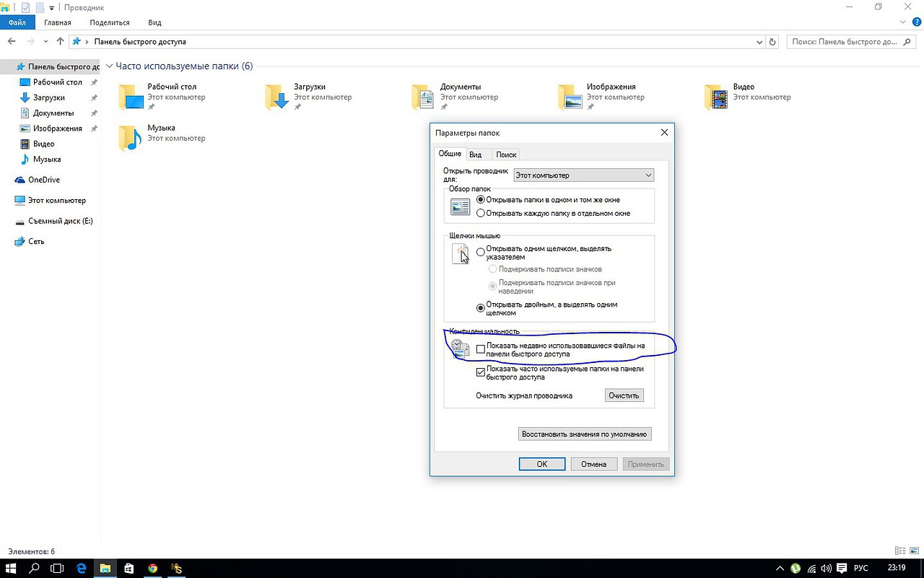Open the Store from the taskbar
924x578 pixels.
128,568
